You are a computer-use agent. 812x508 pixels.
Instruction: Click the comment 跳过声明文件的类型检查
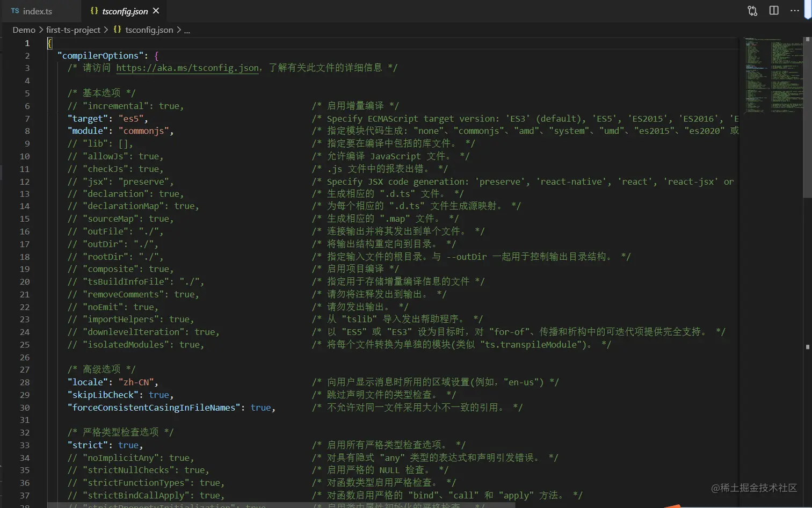pyautogui.click(x=384, y=395)
